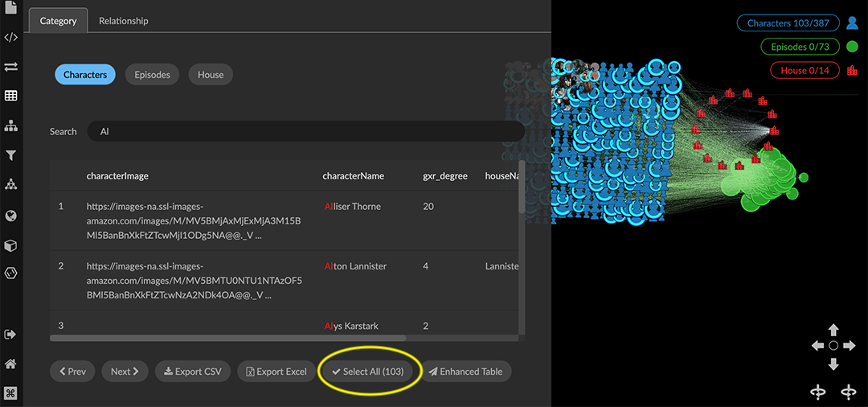Screen dimensions: 868x407
Task: Go to next page with Next
Action: [125, 372]
